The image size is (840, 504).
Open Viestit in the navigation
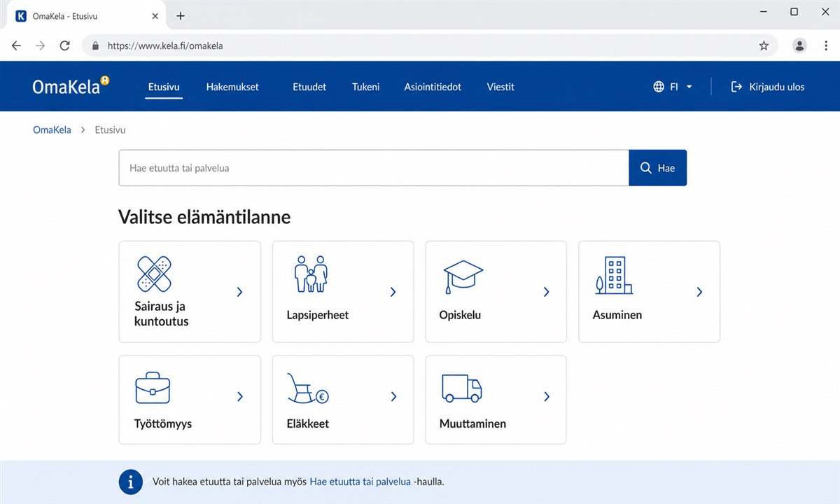[x=500, y=87]
